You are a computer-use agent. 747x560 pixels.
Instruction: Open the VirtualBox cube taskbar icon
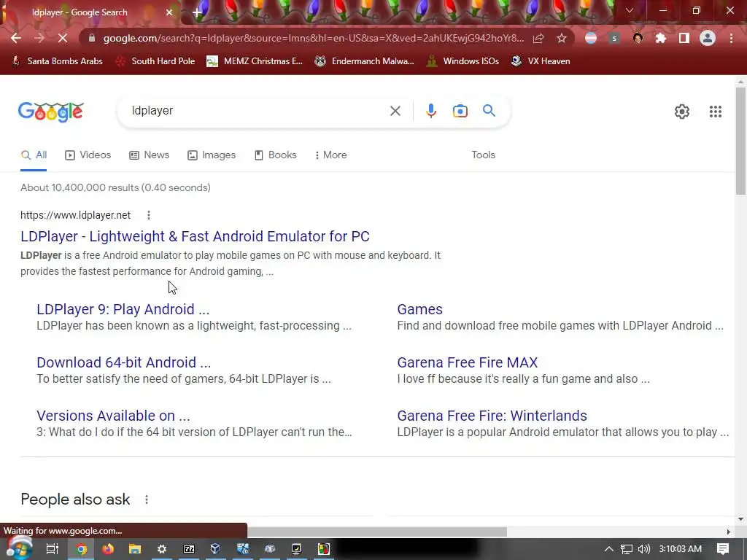(215, 549)
